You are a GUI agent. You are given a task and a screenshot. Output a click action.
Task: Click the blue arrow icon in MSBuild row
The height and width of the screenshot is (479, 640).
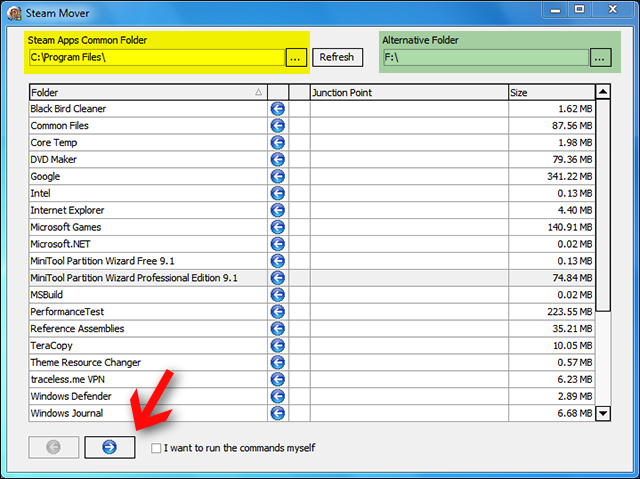pos(278,295)
